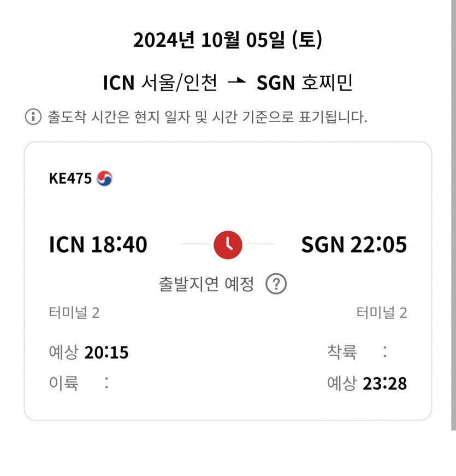Click the empty 이륙 takeoff time field
The image size is (456, 476).
coord(106,384)
